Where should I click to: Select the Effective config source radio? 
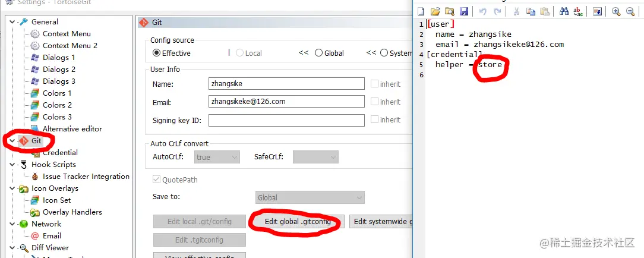tap(156, 53)
